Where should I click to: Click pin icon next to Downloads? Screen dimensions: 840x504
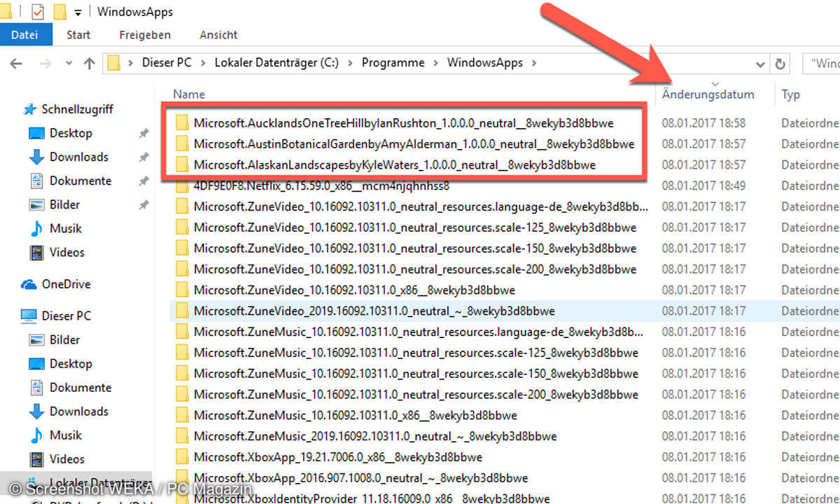pyautogui.click(x=143, y=157)
